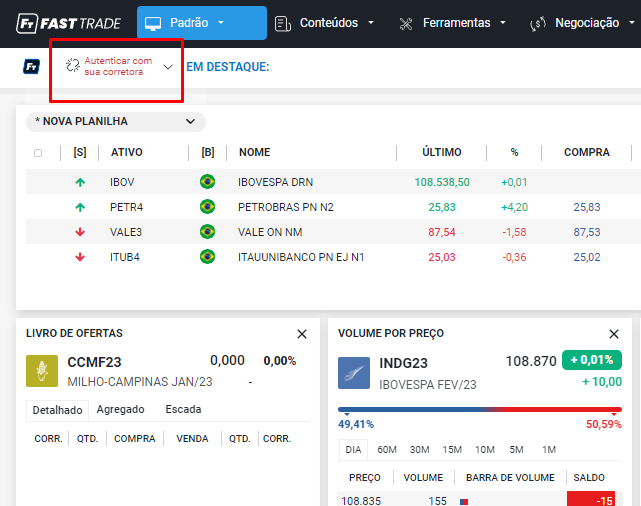Click the green up arrow for IBOV
The height and width of the screenshot is (506, 641).
coord(80,182)
